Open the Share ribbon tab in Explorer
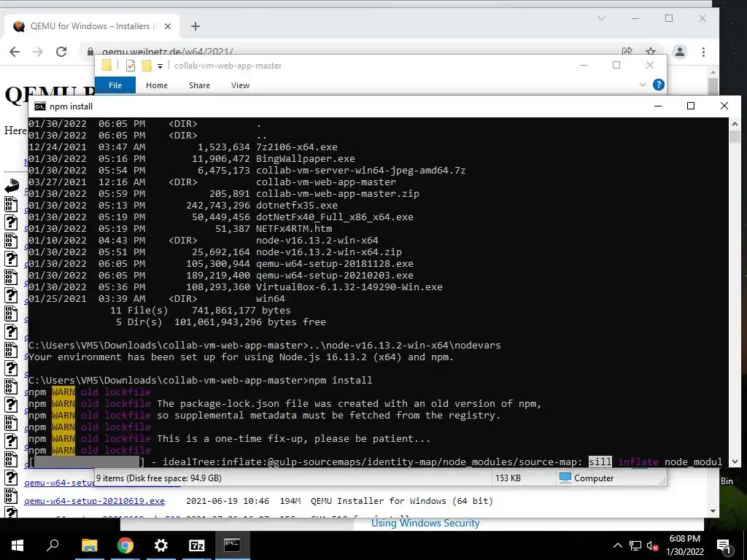This screenshot has height=560, width=747. point(199,85)
